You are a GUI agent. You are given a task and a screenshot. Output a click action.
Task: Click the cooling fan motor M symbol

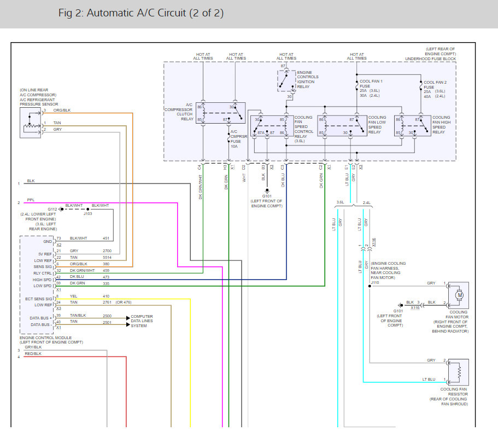click(459, 295)
